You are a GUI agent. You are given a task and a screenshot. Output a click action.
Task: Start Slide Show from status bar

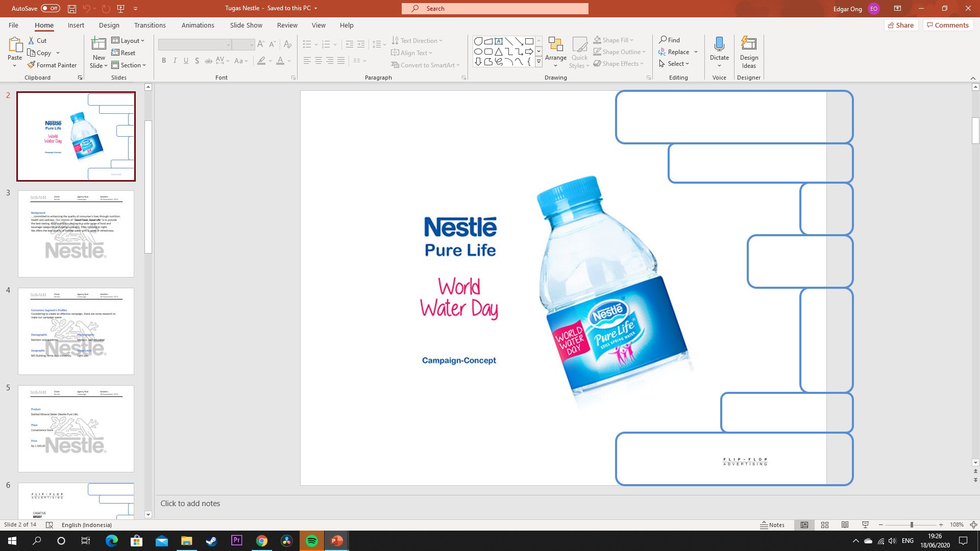pyautogui.click(x=865, y=525)
